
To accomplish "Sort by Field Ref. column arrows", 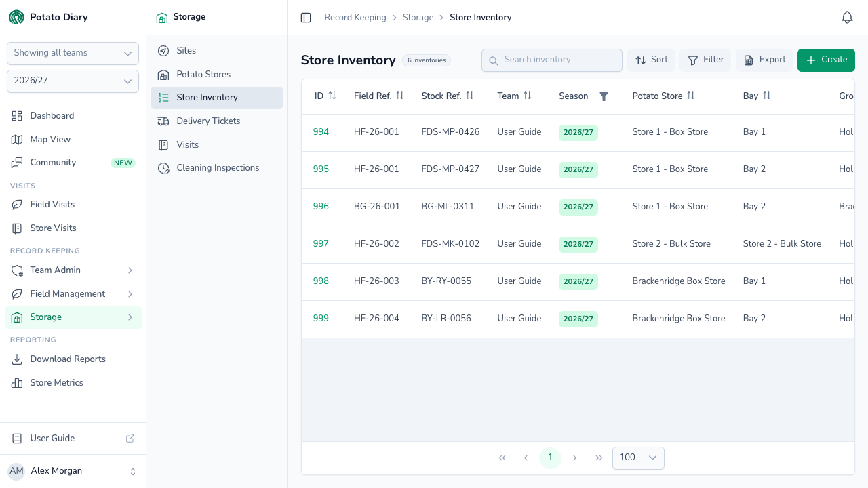I will tap(400, 96).
